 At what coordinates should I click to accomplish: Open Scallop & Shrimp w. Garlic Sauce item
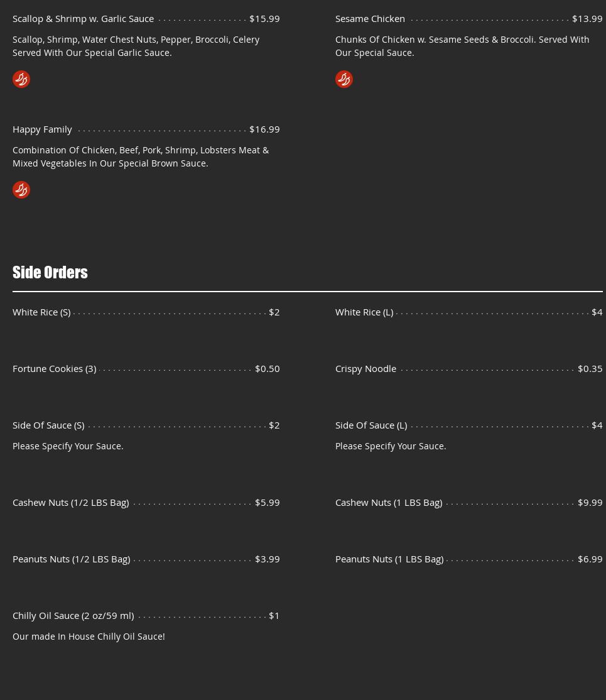(83, 19)
